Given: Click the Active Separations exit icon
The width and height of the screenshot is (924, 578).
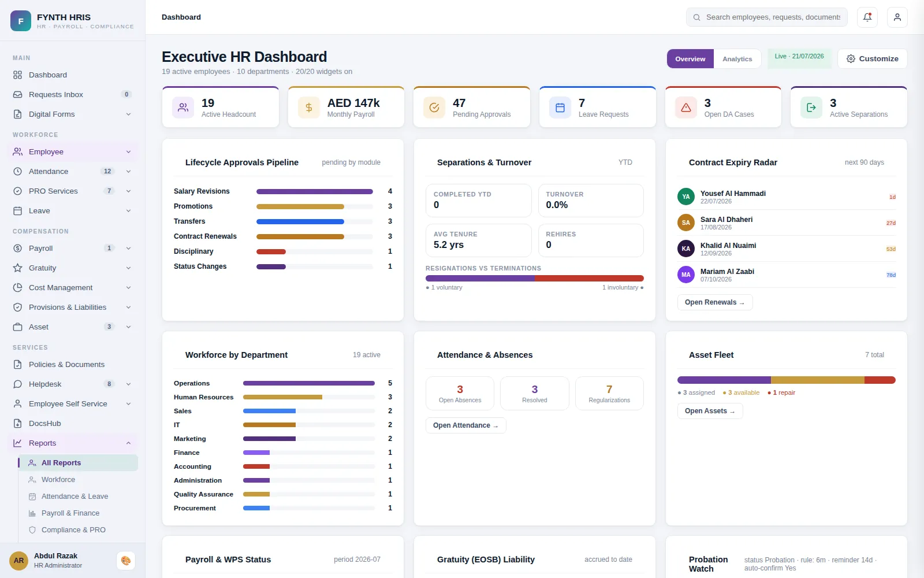Looking at the screenshot, I should click(811, 108).
